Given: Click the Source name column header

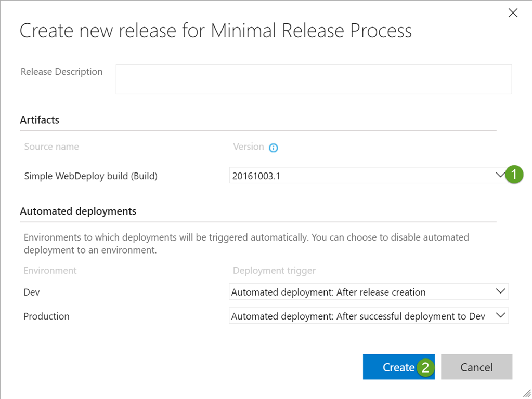Looking at the screenshot, I should point(51,147).
